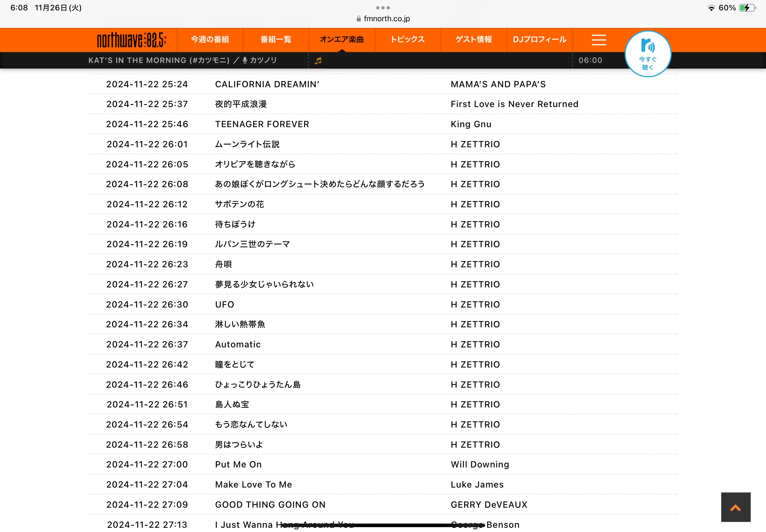The height and width of the screenshot is (532, 766).
Task: Tap the battery status icon
Action: pos(746,8)
